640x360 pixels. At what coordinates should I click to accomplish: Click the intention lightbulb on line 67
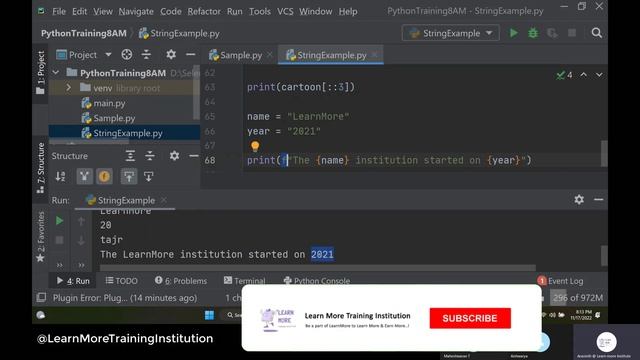tap(255, 146)
